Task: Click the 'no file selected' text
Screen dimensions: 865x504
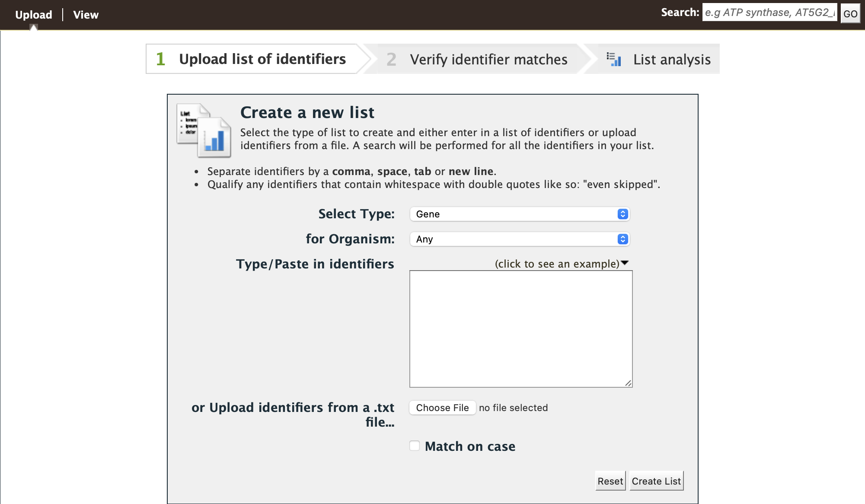Action: pos(513,408)
